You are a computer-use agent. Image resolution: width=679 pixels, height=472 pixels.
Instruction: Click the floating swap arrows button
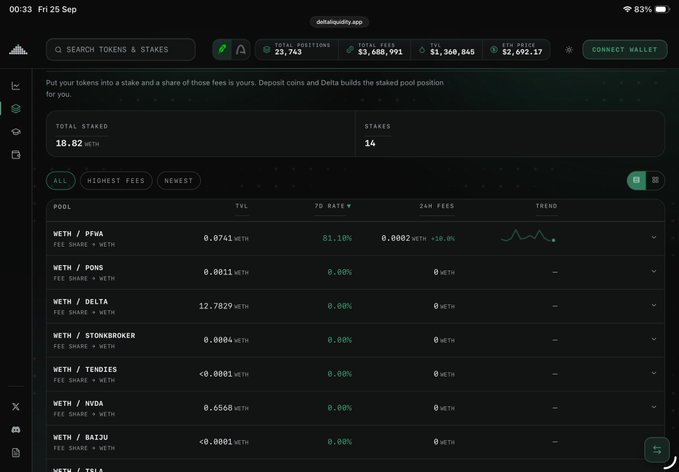[x=657, y=450]
